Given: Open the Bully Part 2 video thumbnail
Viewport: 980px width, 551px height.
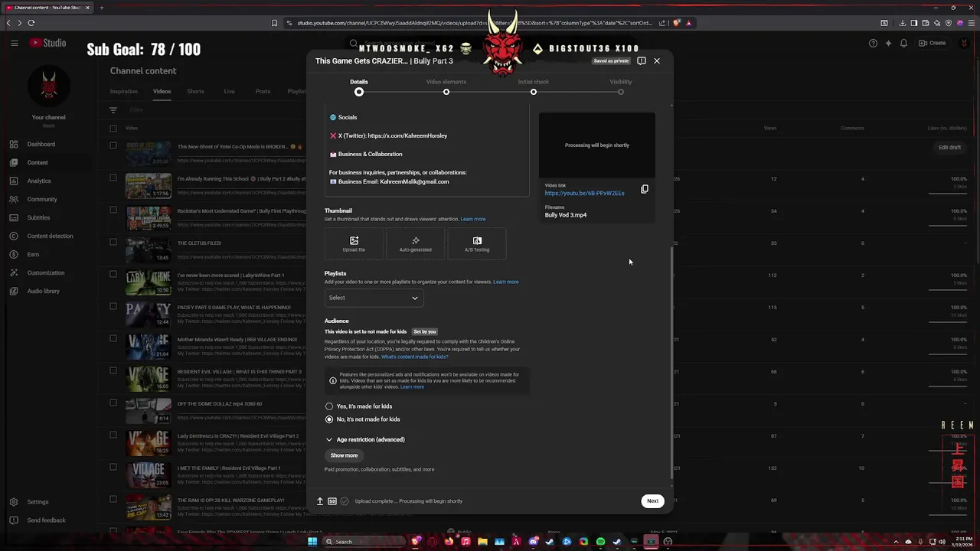Looking at the screenshot, I should (149, 186).
